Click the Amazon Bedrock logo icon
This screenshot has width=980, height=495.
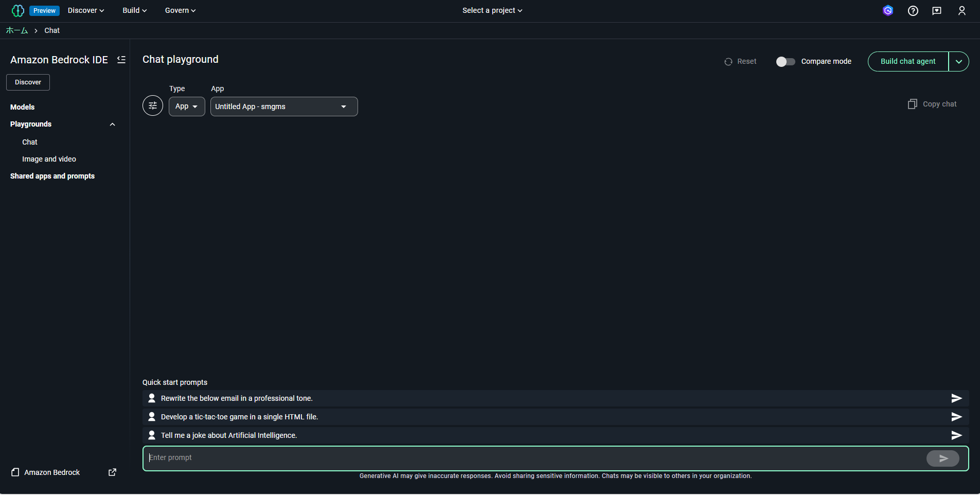(18, 10)
